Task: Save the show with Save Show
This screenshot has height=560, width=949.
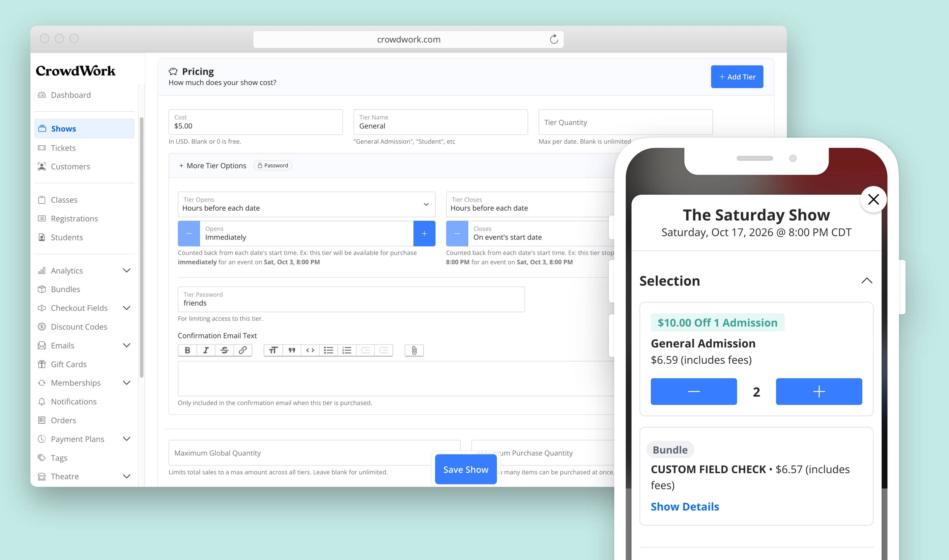Action: [466, 469]
